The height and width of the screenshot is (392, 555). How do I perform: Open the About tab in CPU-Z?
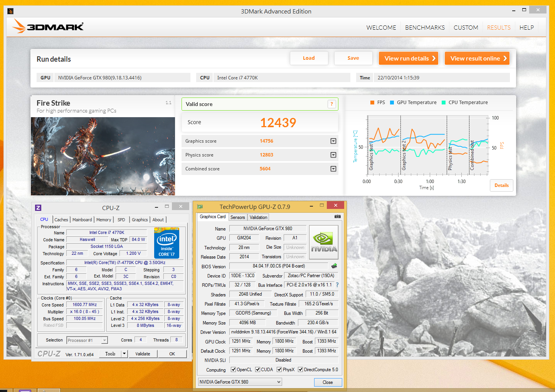(158, 220)
